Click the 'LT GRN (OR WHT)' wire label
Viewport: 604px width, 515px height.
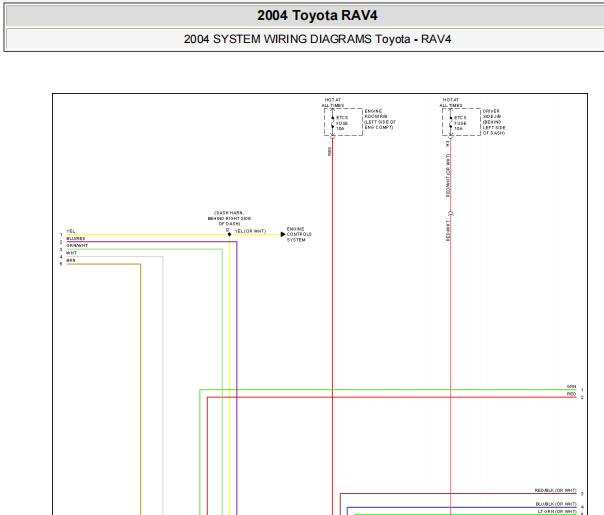pyautogui.click(x=557, y=511)
